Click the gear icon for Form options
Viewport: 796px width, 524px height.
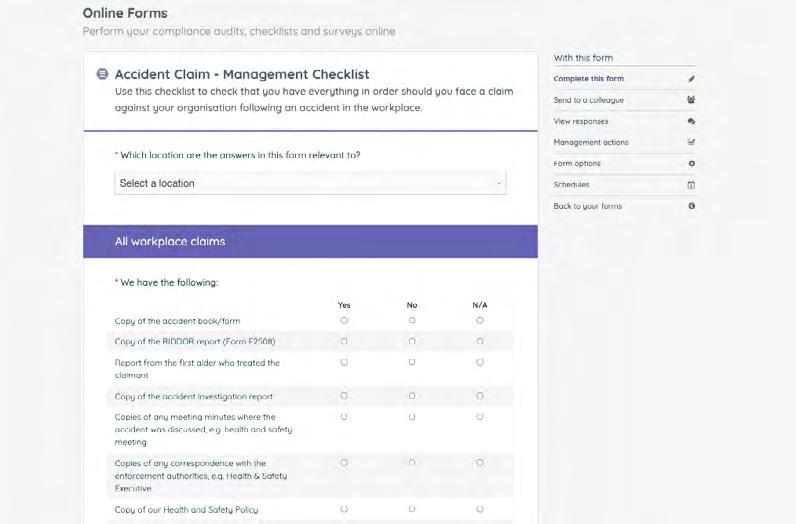click(x=691, y=163)
